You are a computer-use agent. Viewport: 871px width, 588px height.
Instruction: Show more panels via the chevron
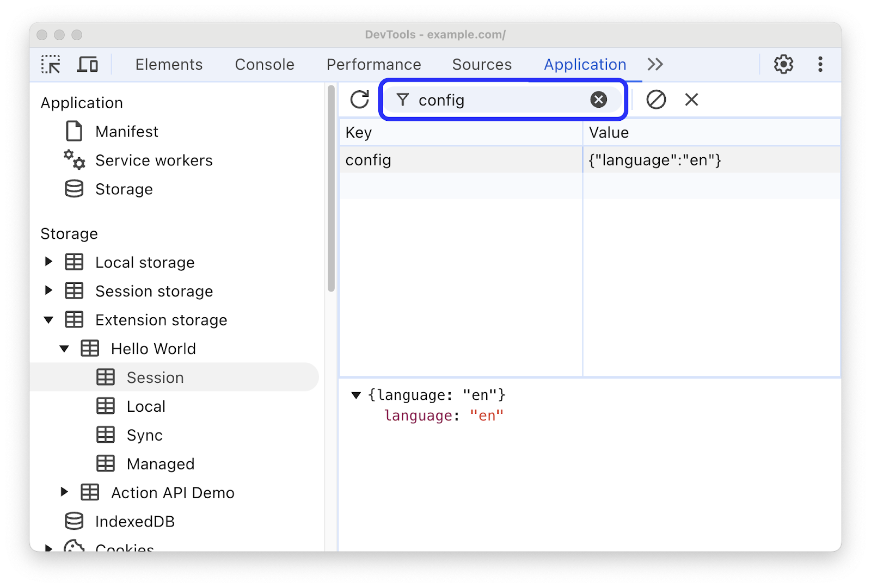click(x=655, y=64)
